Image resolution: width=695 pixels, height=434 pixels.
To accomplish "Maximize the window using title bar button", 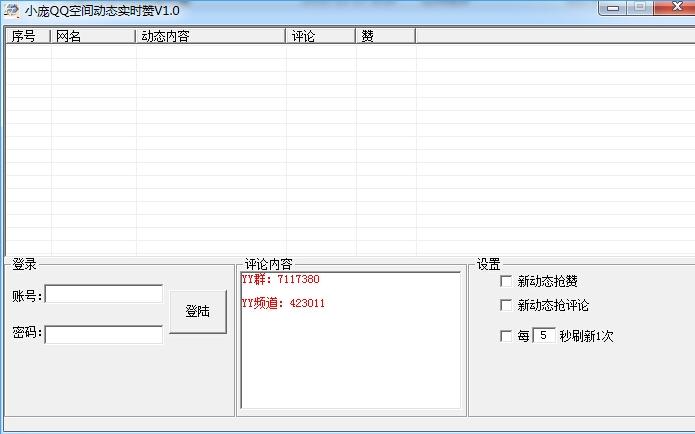I will (640, 8).
